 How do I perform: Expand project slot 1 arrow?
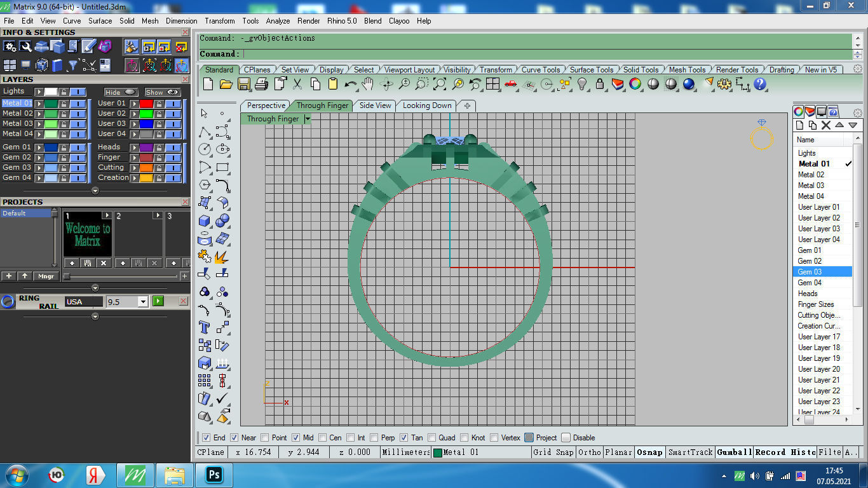click(107, 216)
